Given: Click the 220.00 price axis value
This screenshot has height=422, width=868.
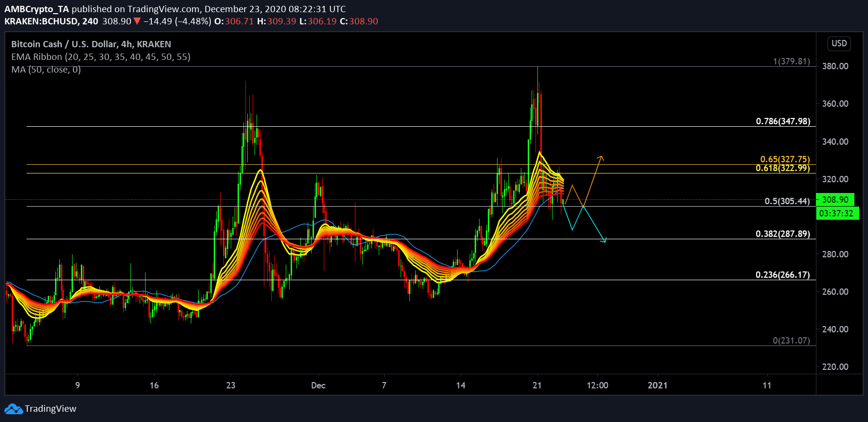Looking at the screenshot, I should pyautogui.click(x=835, y=367).
